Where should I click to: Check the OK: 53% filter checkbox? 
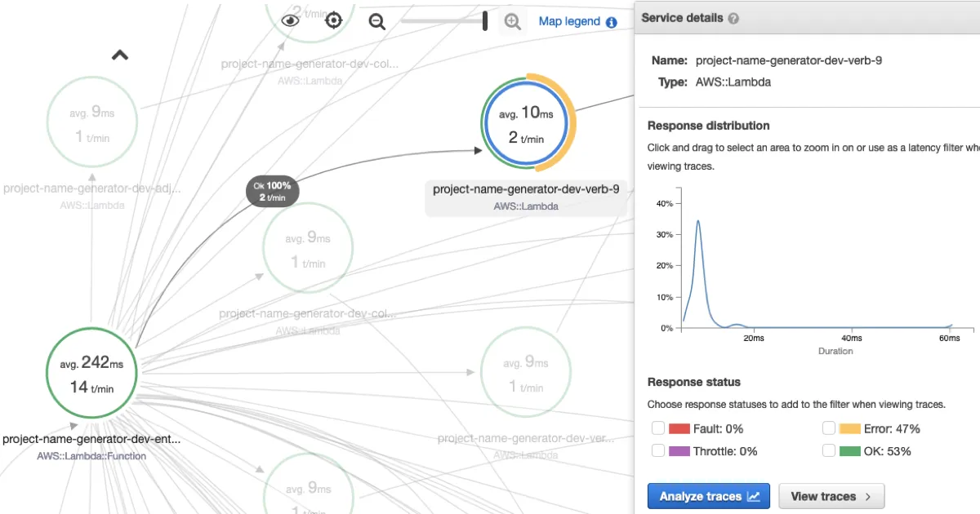coord(828,450)
